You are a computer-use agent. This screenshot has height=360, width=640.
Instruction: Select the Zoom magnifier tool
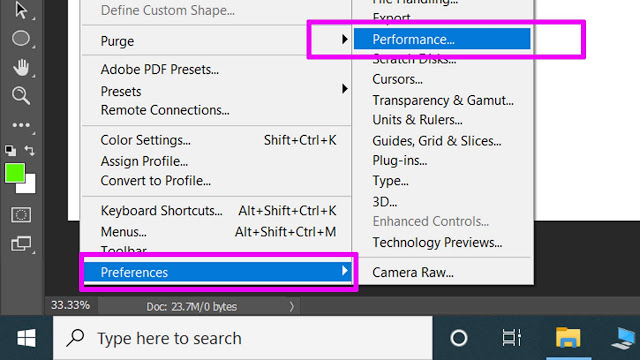point(21,96)
